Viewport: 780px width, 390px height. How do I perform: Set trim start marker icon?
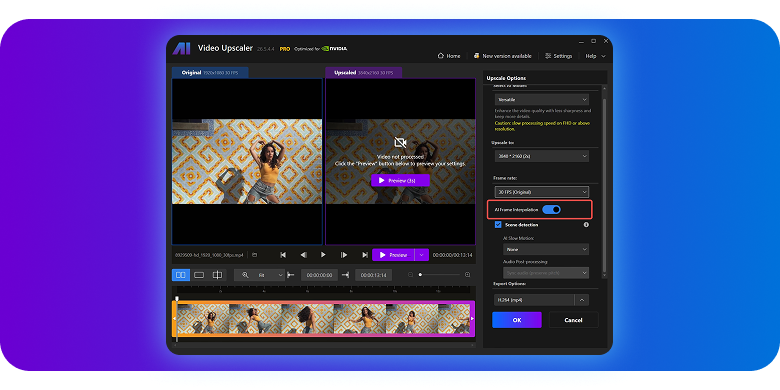pyautogui.click(x=291, y=275)
